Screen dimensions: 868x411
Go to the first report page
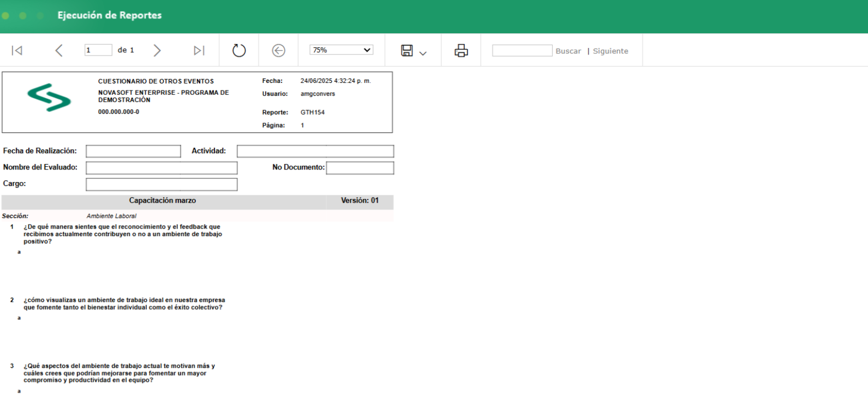coord(17,51)
